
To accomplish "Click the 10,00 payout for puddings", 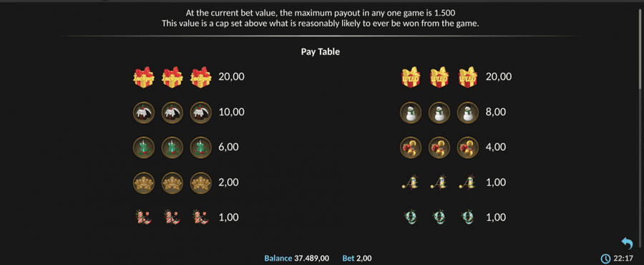I will 231,112.
